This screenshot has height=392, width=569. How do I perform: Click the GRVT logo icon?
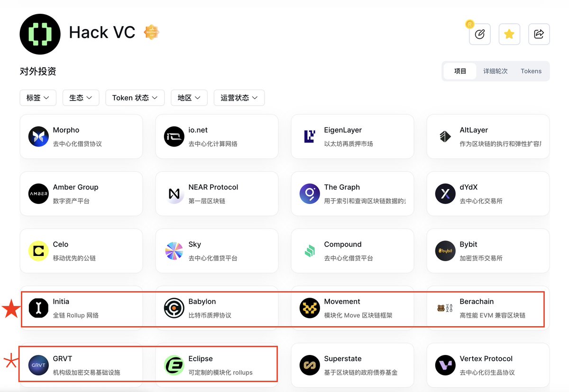click(x=38, y=365)
